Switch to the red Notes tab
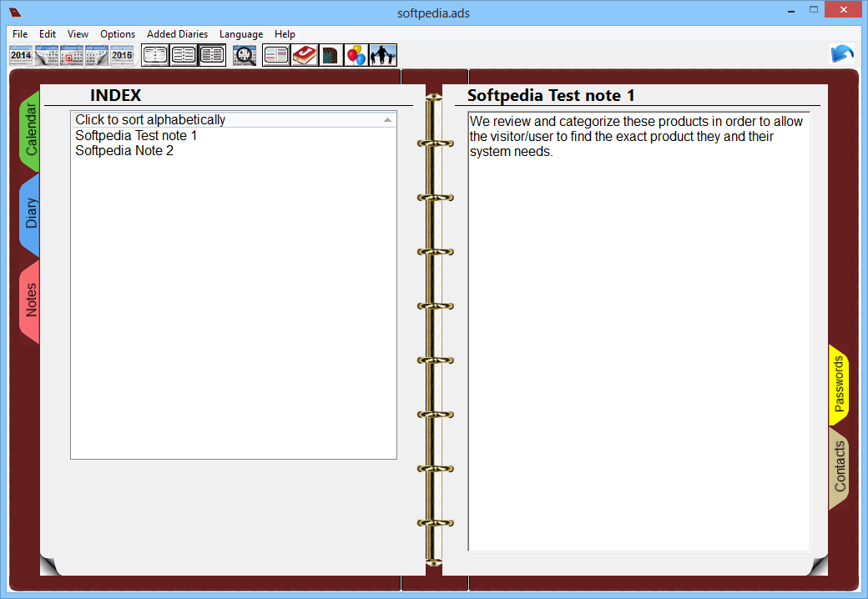Viewport: 868px width, 599px height. point(30,300)
